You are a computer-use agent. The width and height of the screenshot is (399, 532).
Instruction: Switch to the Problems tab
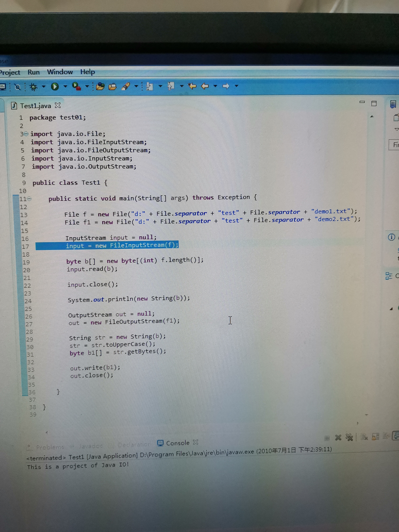[x=50, y=447]
